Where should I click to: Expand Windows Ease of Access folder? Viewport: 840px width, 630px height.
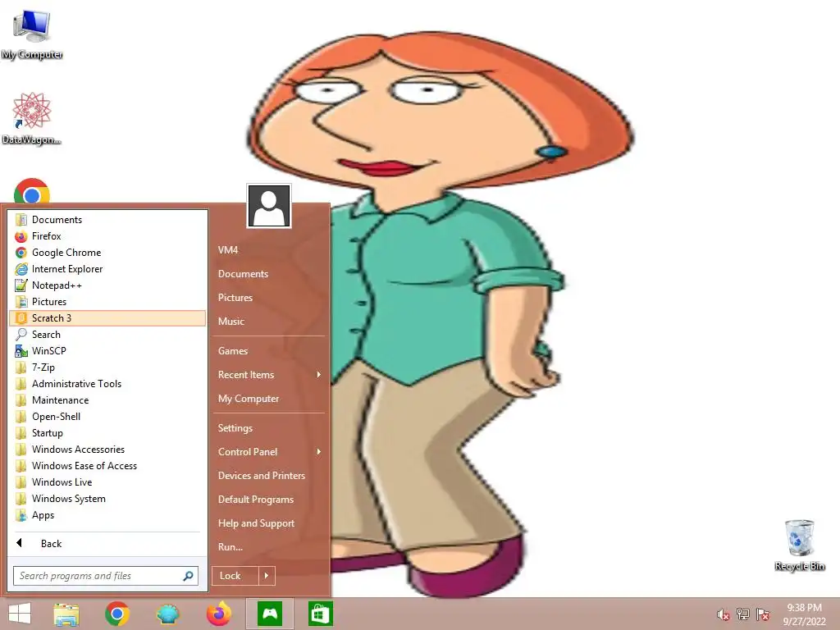pos(107,466)
